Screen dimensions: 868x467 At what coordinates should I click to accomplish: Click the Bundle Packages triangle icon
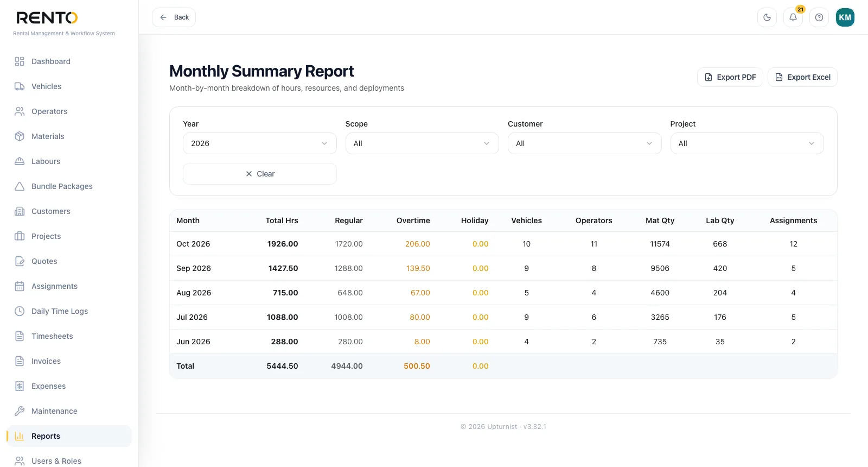[20, 186]
